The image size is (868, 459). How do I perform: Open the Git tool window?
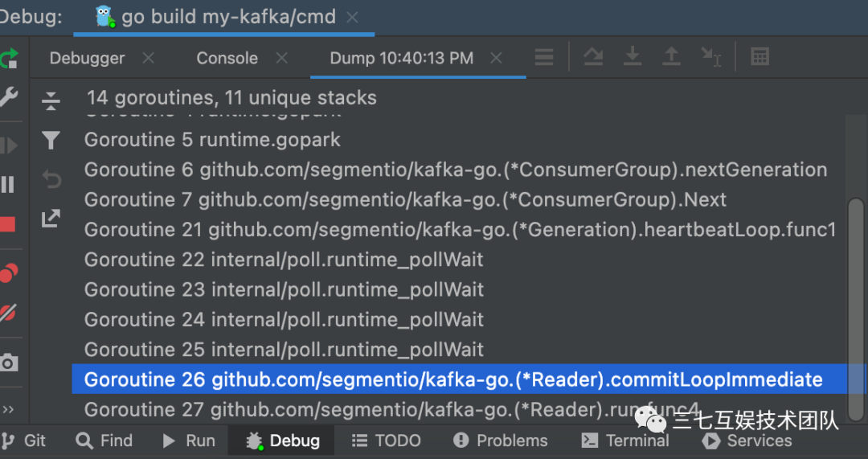24,441
